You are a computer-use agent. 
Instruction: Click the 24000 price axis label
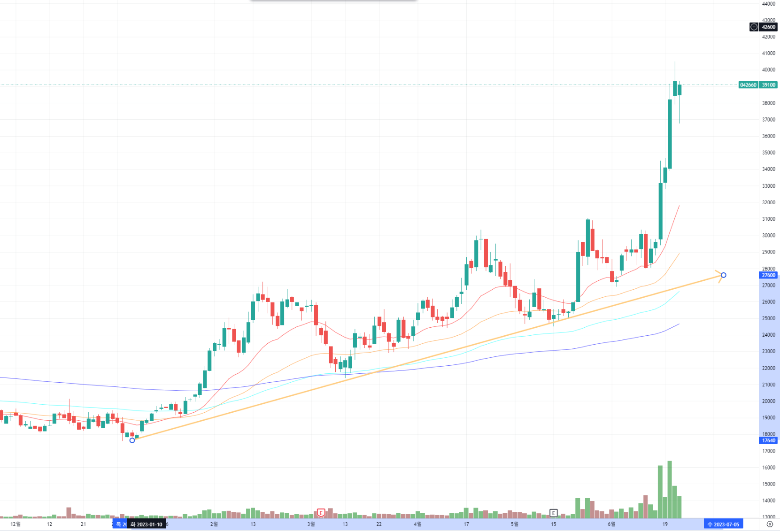tap(769, 335)
